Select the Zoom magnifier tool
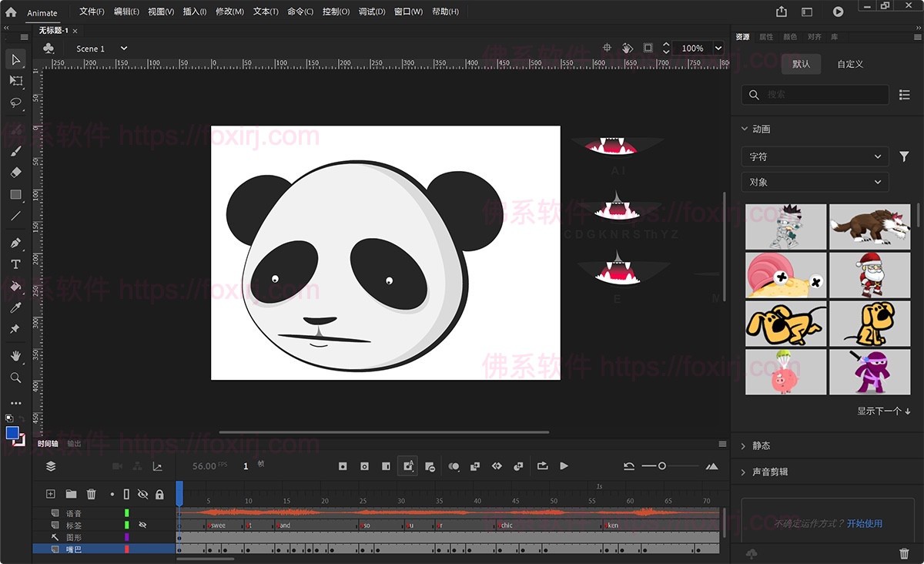This screenshot has height=564, width=924. 15,378
